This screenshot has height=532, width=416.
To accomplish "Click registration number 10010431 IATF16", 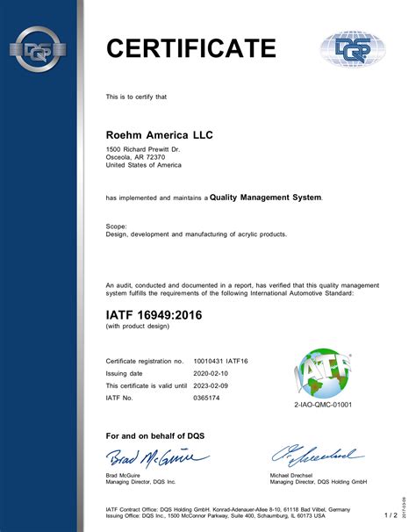I will (x=220, y=361).
